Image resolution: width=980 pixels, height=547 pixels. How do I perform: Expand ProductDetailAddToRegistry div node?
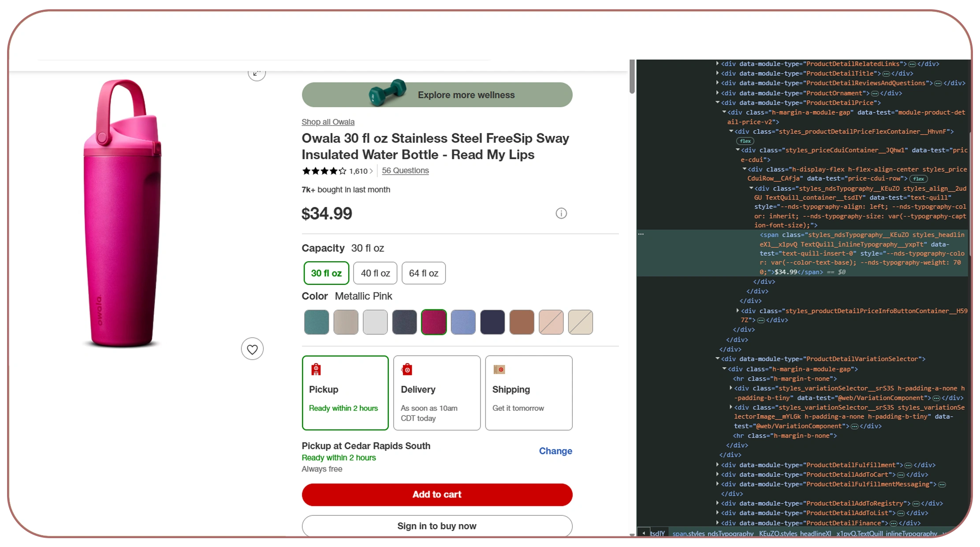(x=718, y=503)
